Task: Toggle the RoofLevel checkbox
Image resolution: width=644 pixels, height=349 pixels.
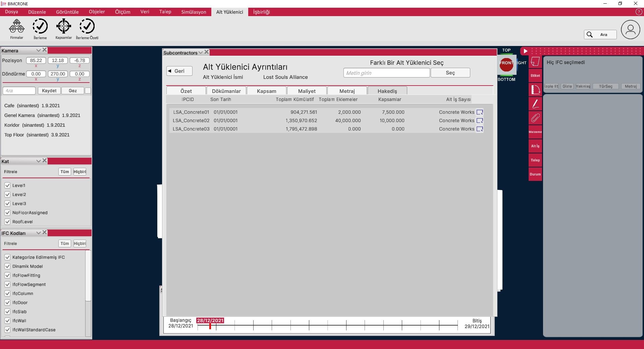Action: (x=7, y=221)
